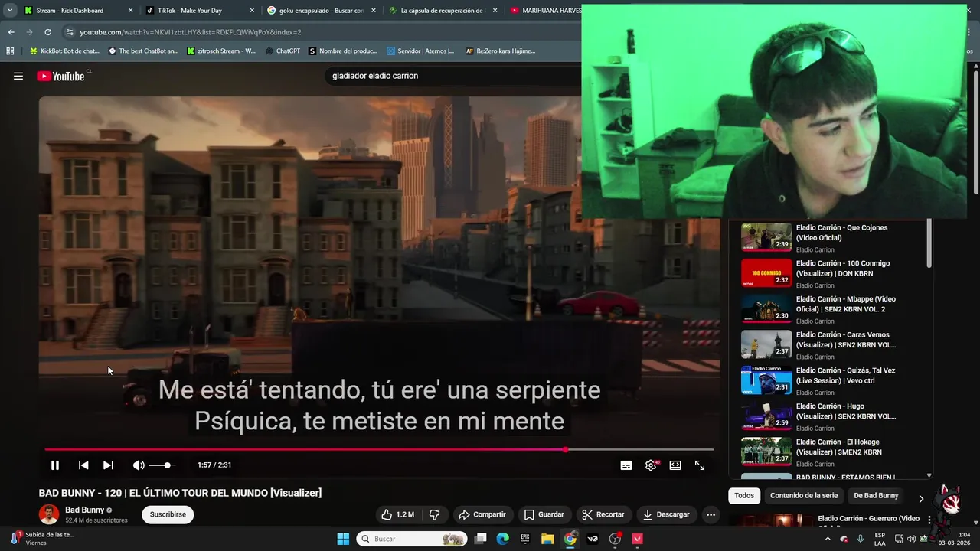Open the player settings gear
Image resolution: width=980 pixels, height=551 pixels.
pyautogui.click(x=651, y=465)
